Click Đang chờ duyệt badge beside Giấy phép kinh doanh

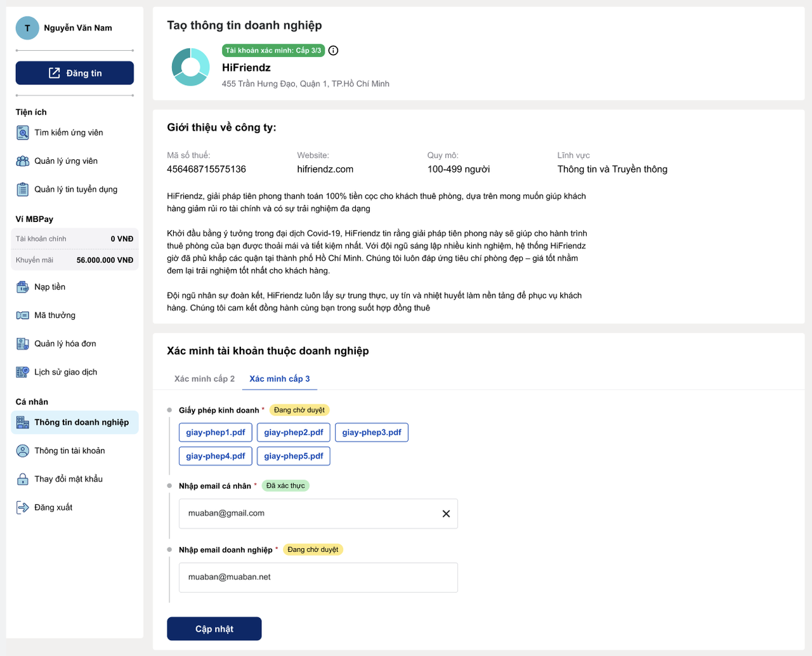click(299, 410)
